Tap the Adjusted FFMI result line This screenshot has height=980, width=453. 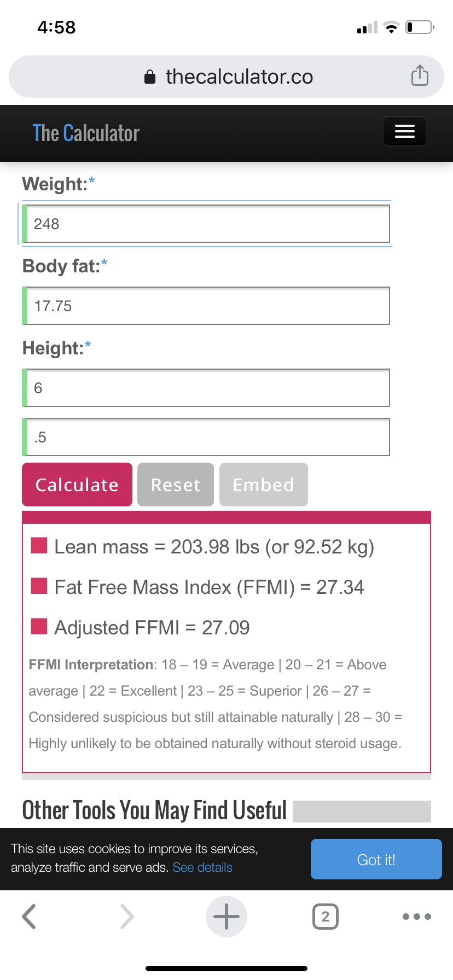(x=152, y=628)
